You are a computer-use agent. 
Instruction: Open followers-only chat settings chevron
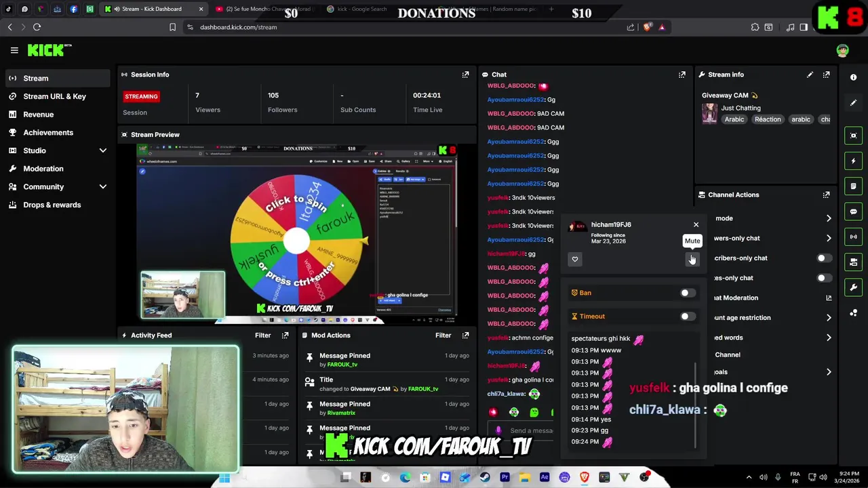point(829,238)
